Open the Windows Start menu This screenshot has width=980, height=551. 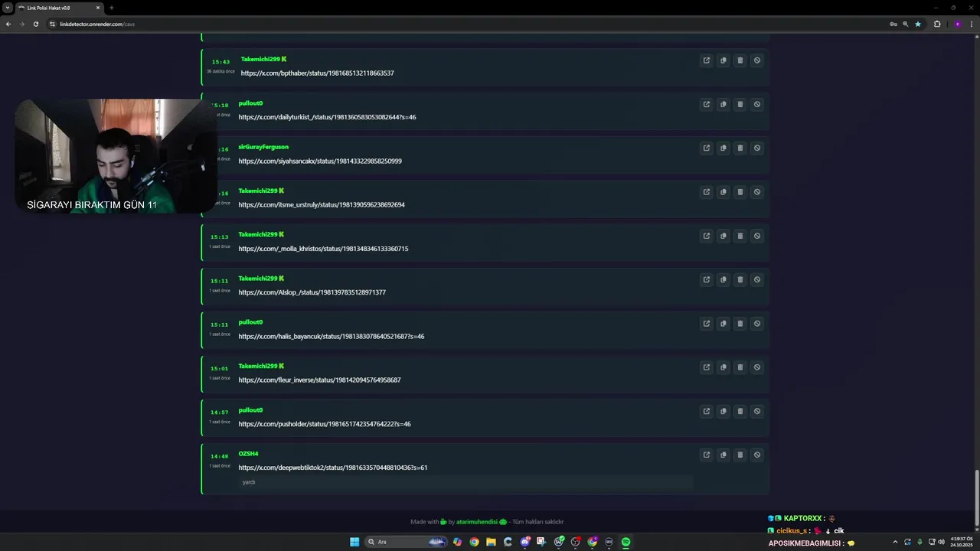[354, 542]
